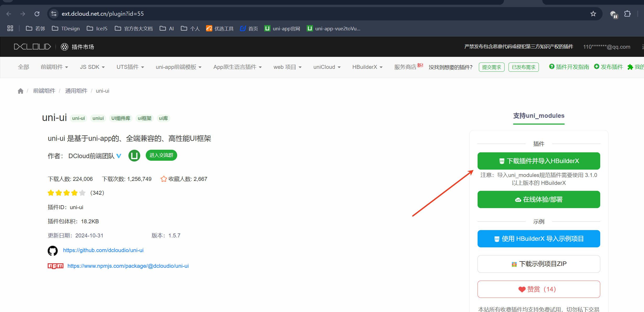Bookmark this page with star icon

(593, 14)
